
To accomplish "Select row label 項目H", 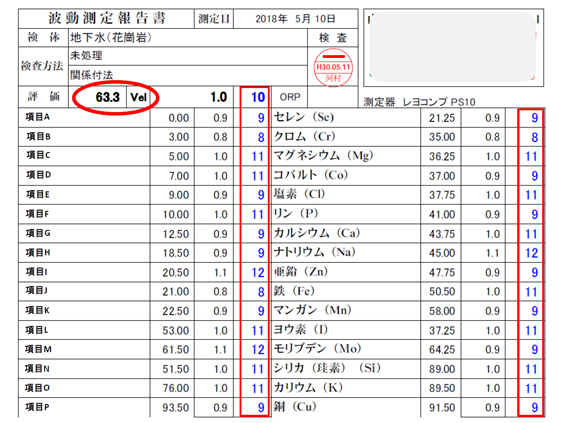I will tap(38, 252).
